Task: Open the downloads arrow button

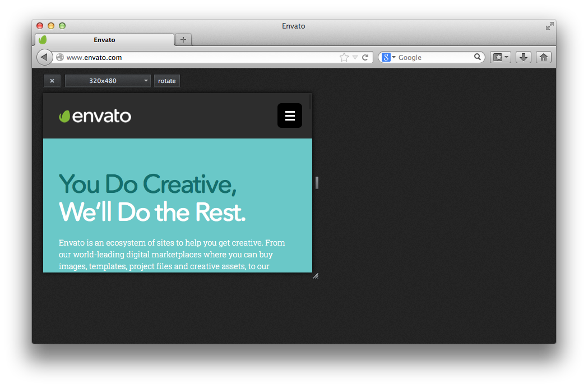Action: click(524, 57)
